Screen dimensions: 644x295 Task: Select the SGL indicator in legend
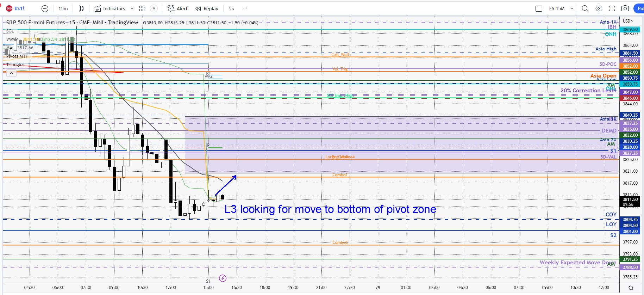coord(10,31)
